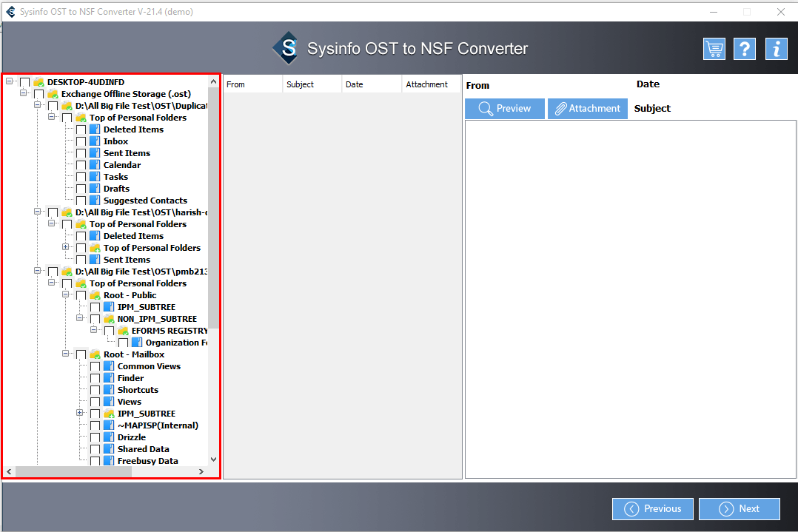
Task: Sort by the Date column header
Action: (372, 84)
